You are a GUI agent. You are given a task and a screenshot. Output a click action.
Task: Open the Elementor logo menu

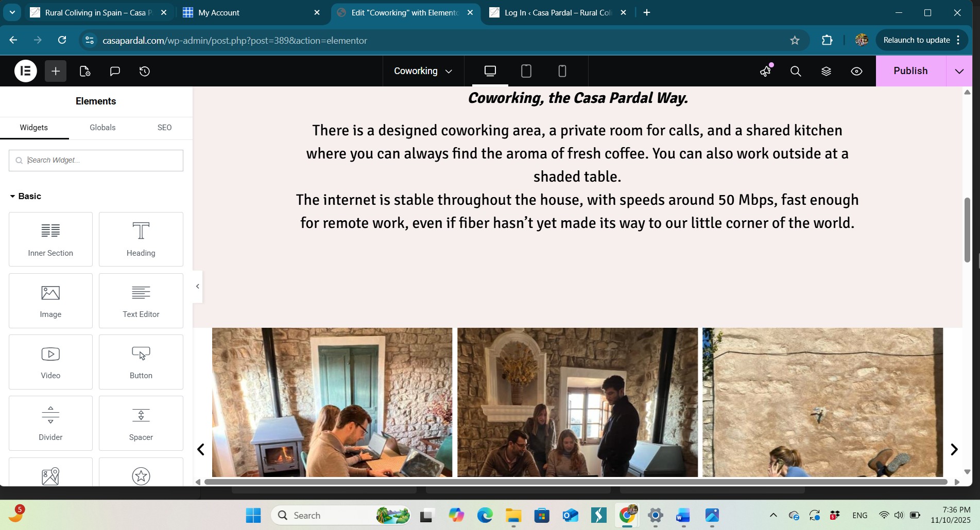(25, 71)
